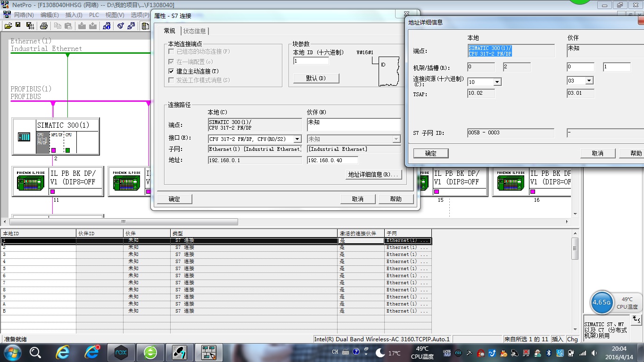Click the partner endpoint field '未知' in properties
Screen dimensions: 644x362
pos(354,124)
